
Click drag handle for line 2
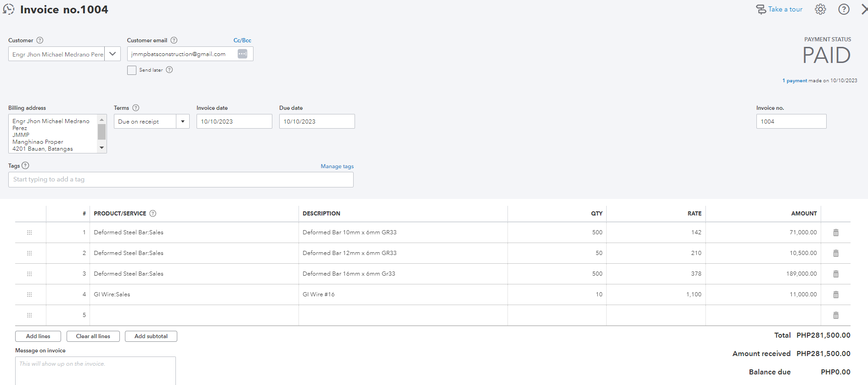coord(29,253)
